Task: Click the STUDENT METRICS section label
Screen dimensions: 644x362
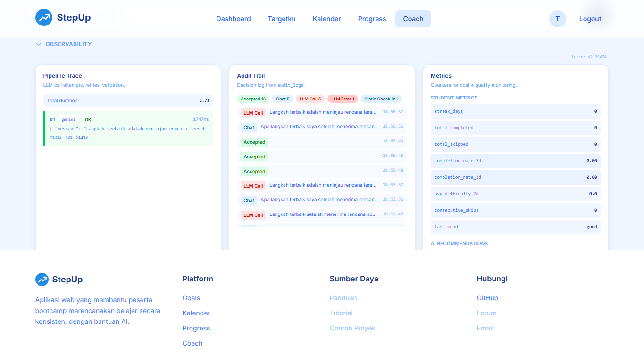Action: click(x=454, y=98)
